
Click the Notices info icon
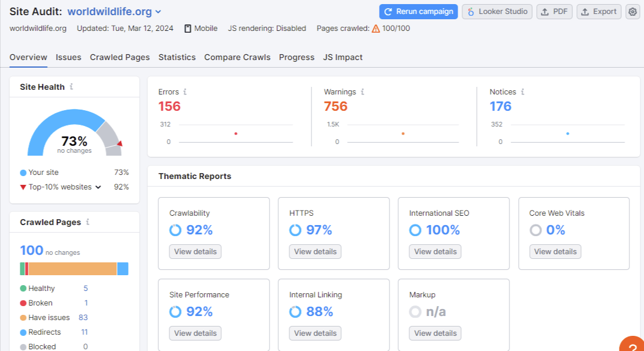pos(522,92)
